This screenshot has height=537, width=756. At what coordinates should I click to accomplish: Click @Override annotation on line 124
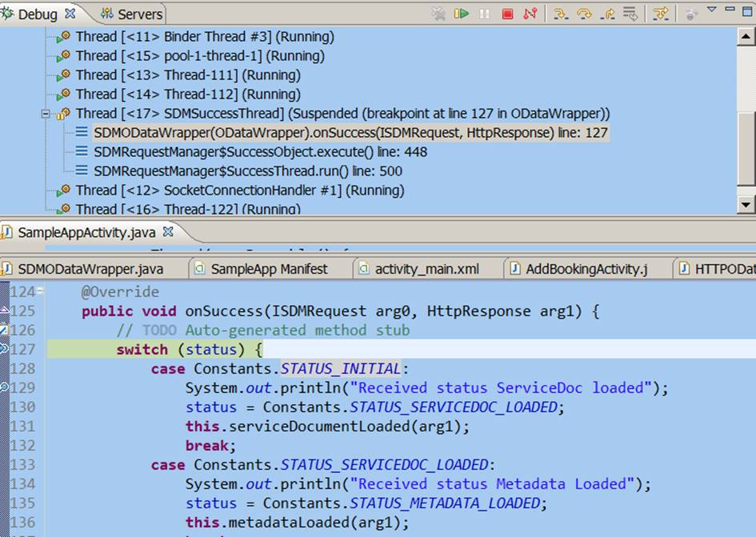(120, 292)
